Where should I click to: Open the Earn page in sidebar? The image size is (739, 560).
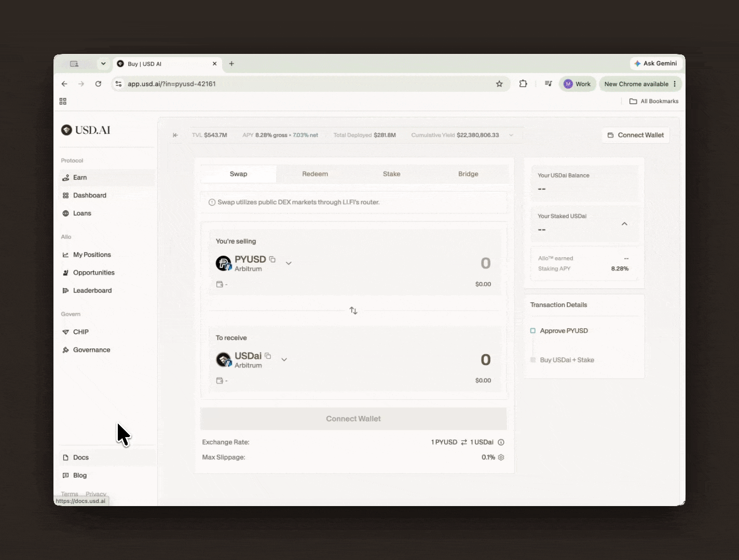tap(106, 177)
